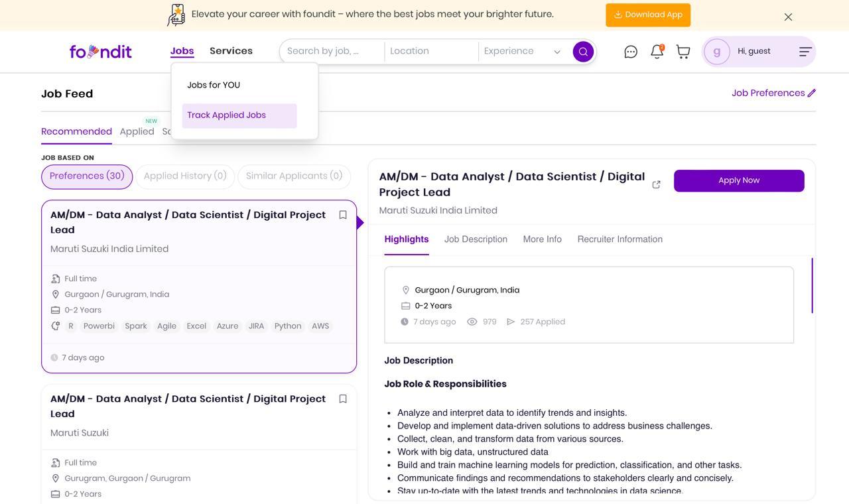Click the Powerbi skill tag
This screenshot has height=504, width=849.
[x=99, y=326]
